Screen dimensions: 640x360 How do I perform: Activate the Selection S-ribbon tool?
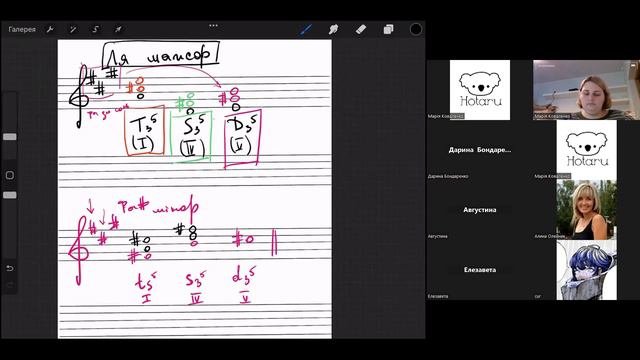[x=96, y=29]
